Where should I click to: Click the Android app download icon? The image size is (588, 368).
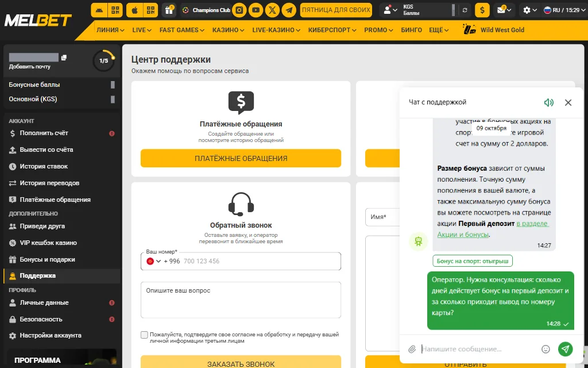[99, 10]
